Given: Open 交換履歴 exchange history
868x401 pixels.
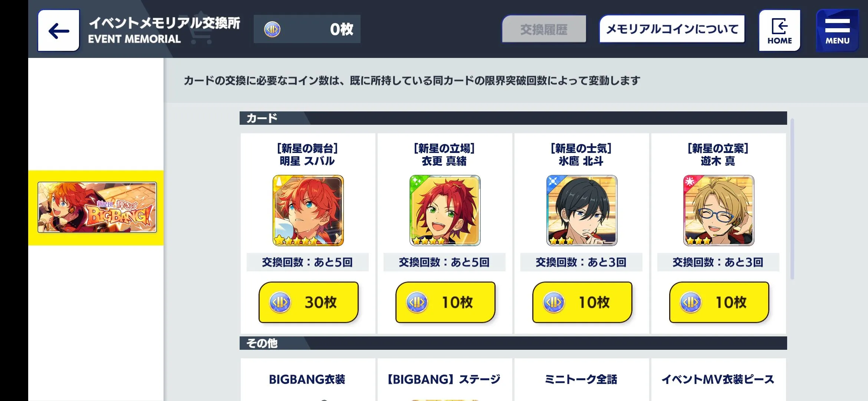Looking at the screenshot, I should (x=544, y=29).
